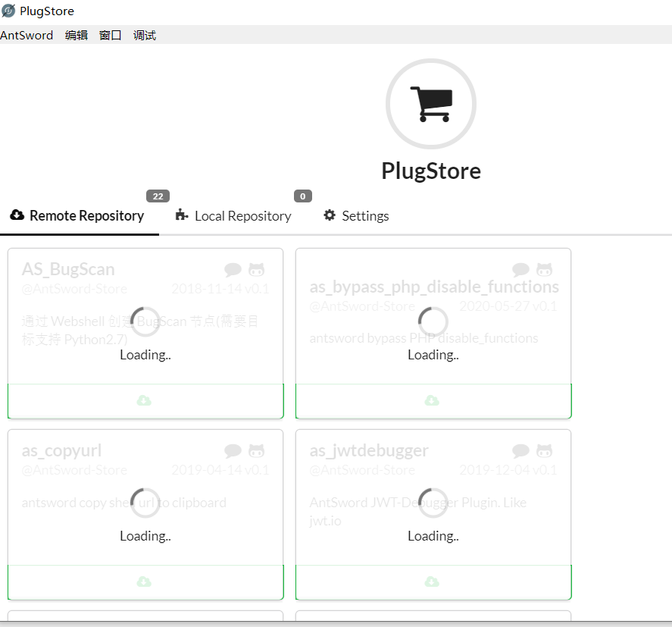
Task: Open GitHub icon on as_jwtdebugger card
Action: 544,451
